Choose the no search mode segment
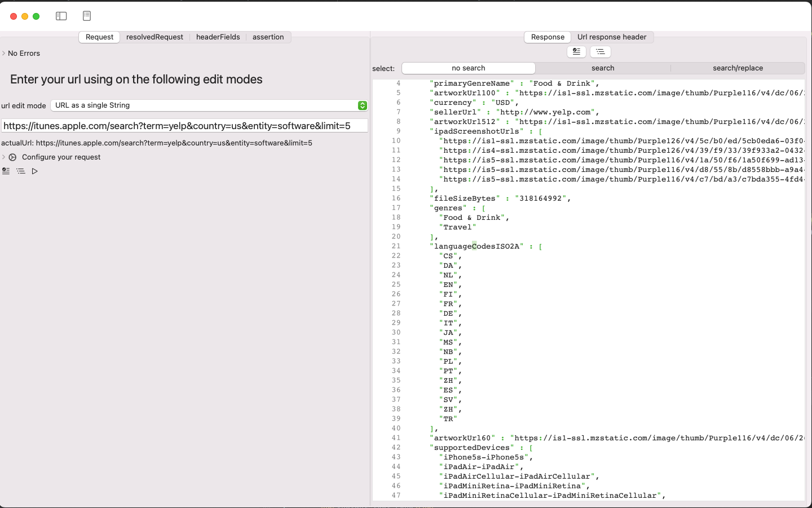Viewport: 812px width, 508px height. pos(469,68)
